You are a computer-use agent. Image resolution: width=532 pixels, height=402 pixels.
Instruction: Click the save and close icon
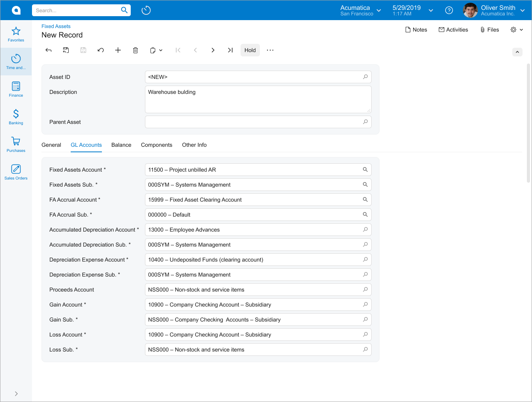coord(66,50)
